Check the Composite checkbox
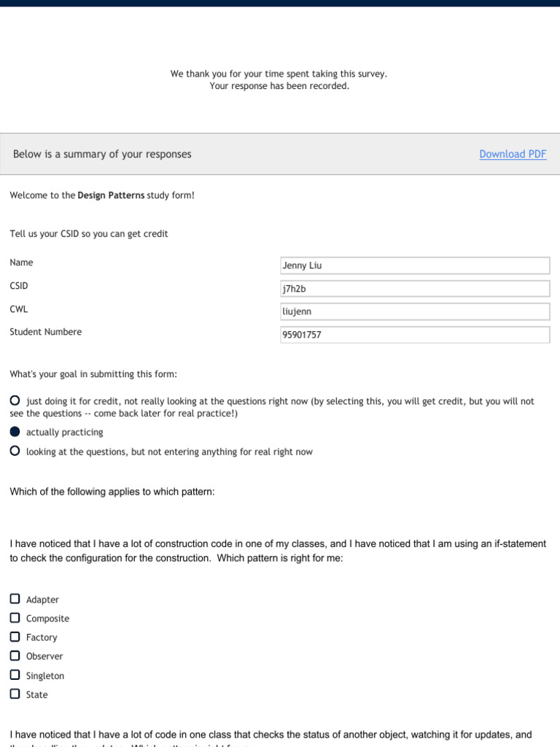Screen dimensions: 560x747 click(15, 618)
